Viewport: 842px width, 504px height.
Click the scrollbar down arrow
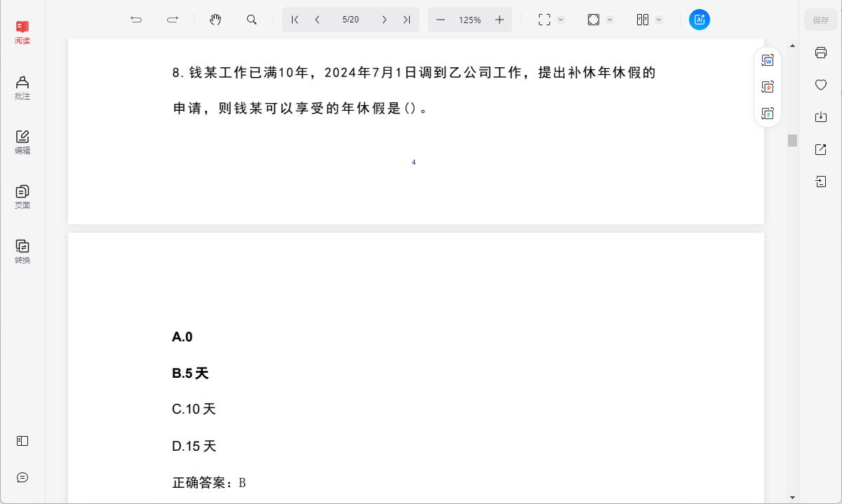(x=793, y=497)
